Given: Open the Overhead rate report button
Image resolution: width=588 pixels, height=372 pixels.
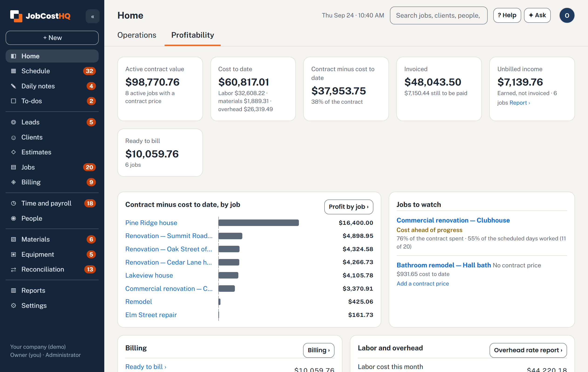Looking at the screenshot, I should pyautogui.click(x=528, y=350).
